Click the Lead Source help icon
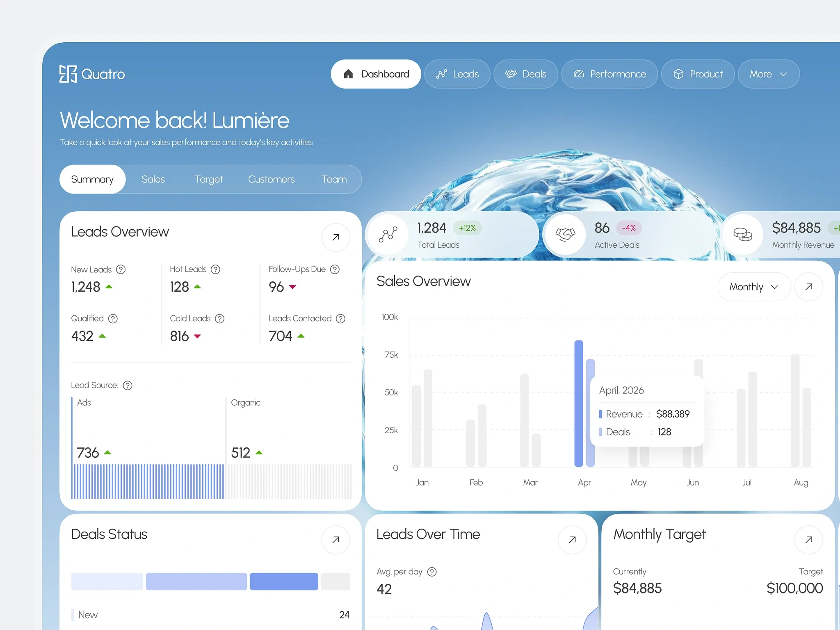 pos(128,386)
